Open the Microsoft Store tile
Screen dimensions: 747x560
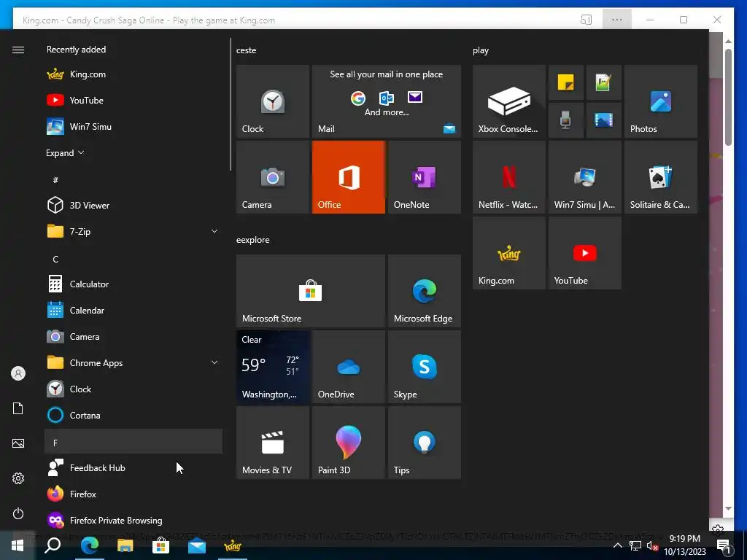coord(311,291)
